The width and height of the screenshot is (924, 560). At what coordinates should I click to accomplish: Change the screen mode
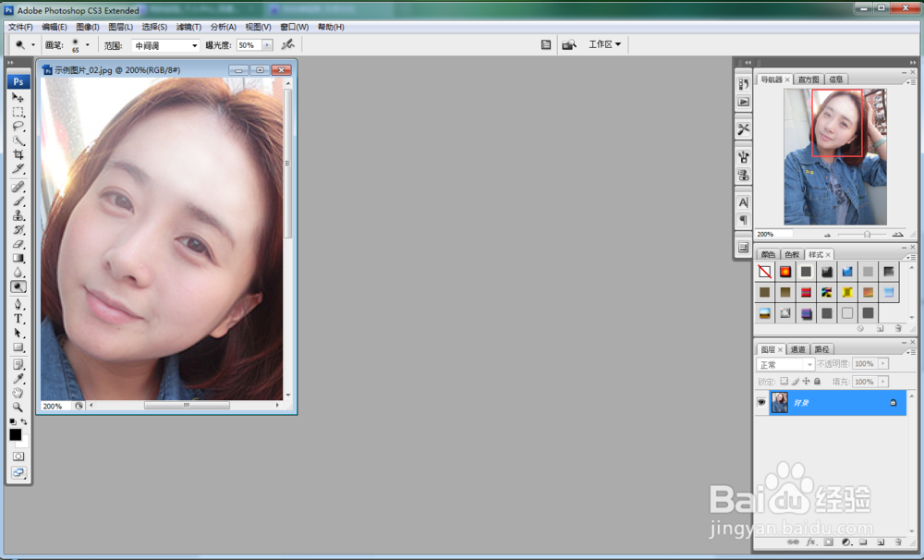pyautogui.click(x=18, y=473)
